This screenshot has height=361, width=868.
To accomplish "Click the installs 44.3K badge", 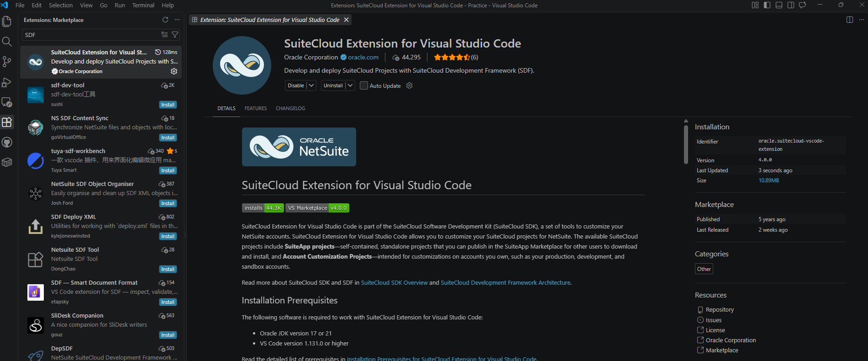I will [x=263, y=208].
